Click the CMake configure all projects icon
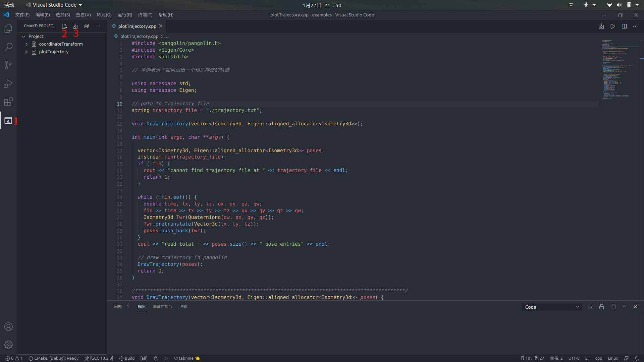Image resolution: width=644 pixels, height=362 pixels. (64, 26)
